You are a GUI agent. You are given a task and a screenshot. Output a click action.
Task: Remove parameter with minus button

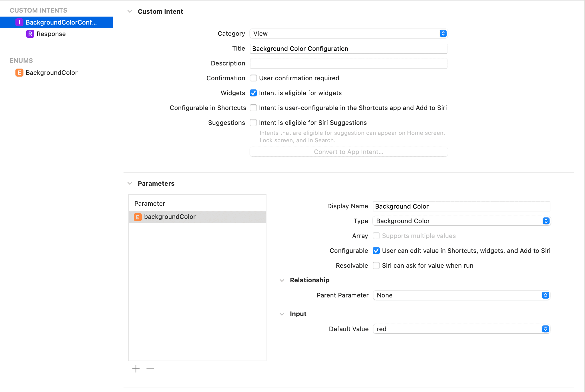click(150, 369)
